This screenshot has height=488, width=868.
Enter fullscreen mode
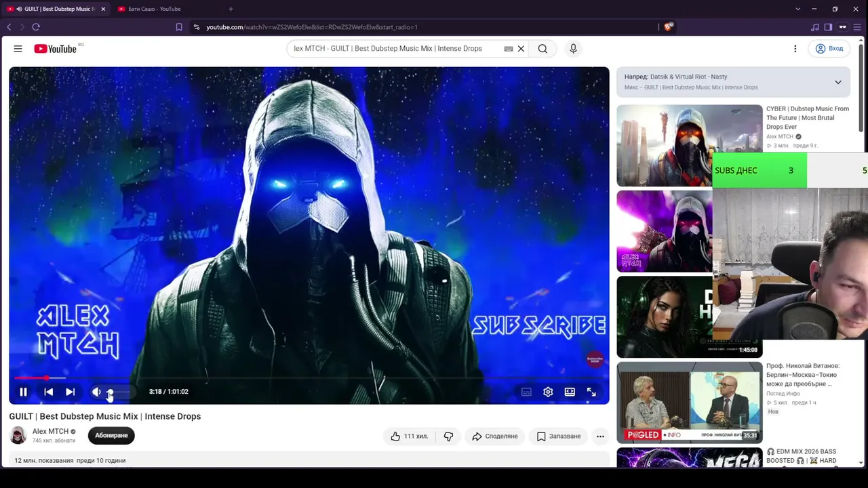(591, 392)
